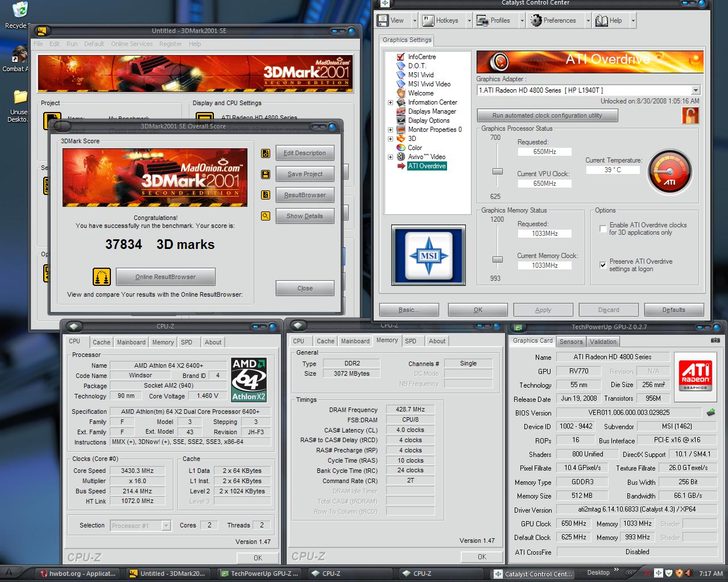The height and width of the screenshot is (582, 728).
Task: Select ATI Overdrive tree item
Action: click(x=427, y=166)
